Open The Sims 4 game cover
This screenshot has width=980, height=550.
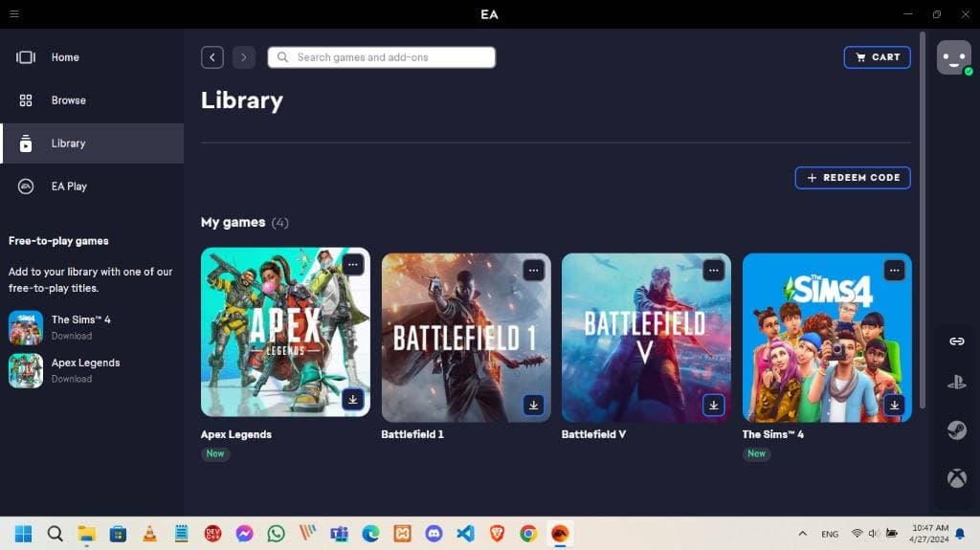click(827, 338)
